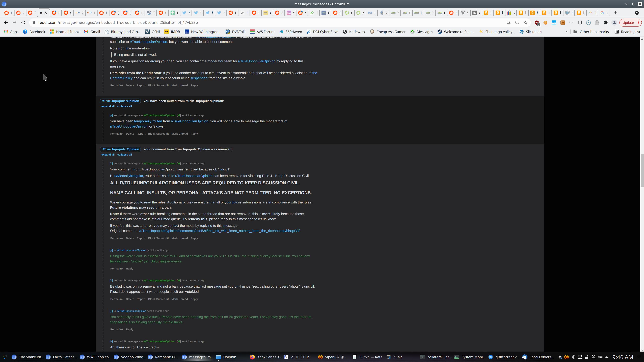
Task: Reload the page with the refresh icon
Action: point(23,22)
